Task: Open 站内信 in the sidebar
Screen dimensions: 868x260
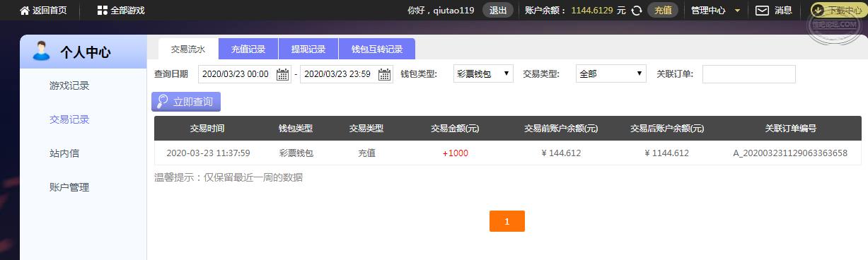Action: pyautogui.click(x=64, y=153)
